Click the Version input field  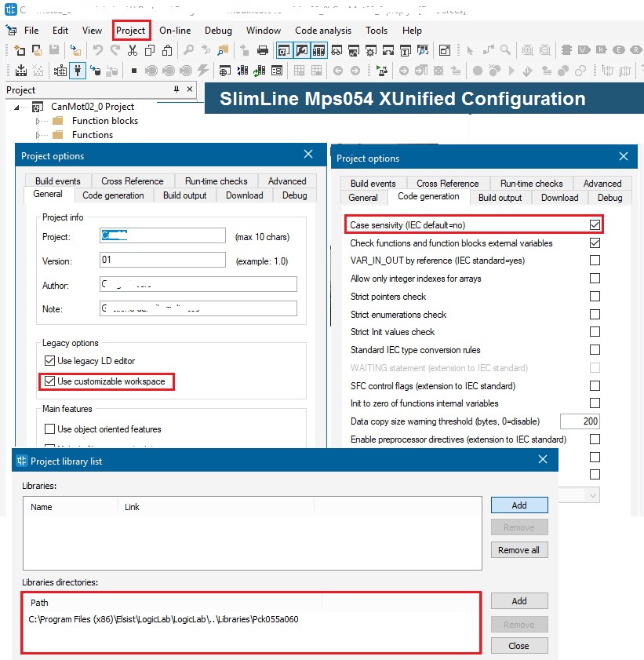(163, 260)
